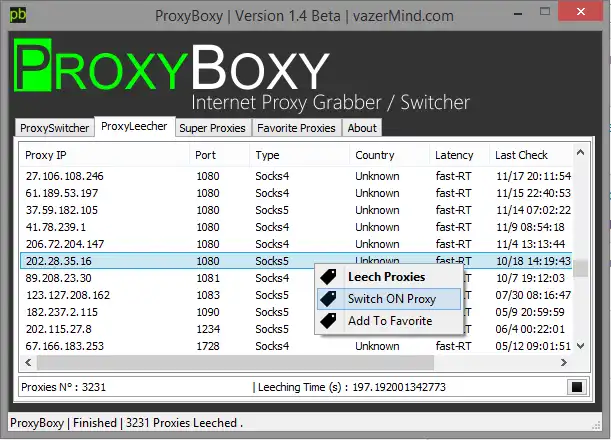Open the About tab
The height and width of the screenshot is (440, 611).
pyautogui.click(x=362, y=128)
